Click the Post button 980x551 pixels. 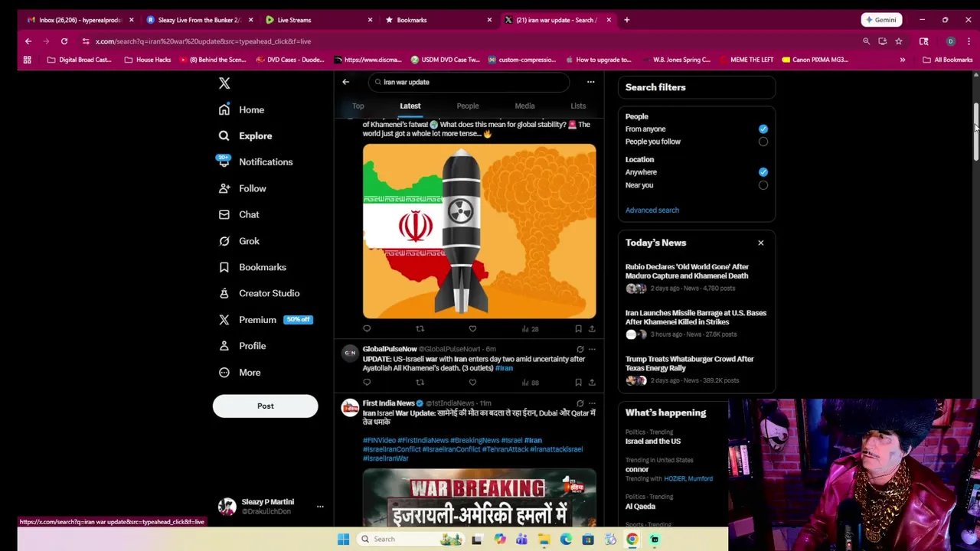[x=265, y=406]
